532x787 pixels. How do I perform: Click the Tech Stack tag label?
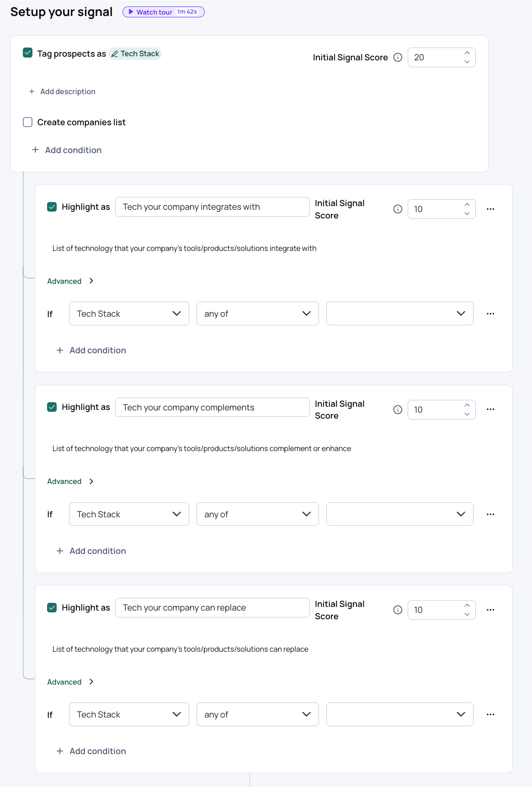140,54
